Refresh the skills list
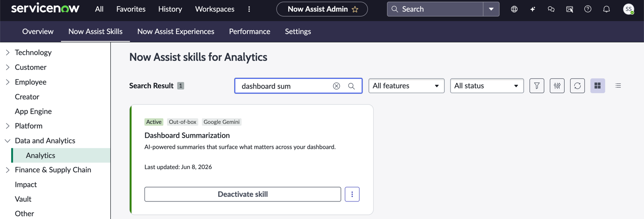Image resolution: width=644 pixels, height=219 pixels. click(578, 86)
